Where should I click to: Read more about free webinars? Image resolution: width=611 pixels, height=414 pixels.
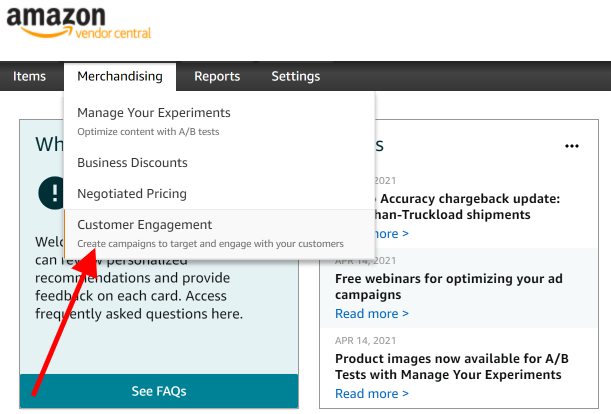pos(372,313)
